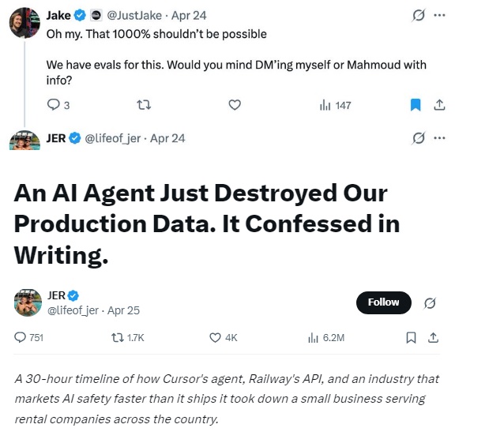Image resolution: width=504 pixels, height=443 pixels.
Task: Open more options menu on JER's tweet
Action: pyautogui.click(x=440, y=138)
